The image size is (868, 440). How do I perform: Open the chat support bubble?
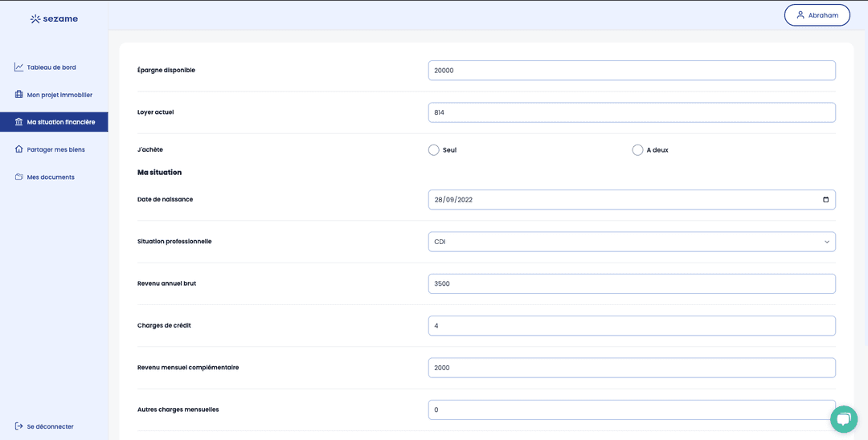pyautogui.click(x=843, y=418)
